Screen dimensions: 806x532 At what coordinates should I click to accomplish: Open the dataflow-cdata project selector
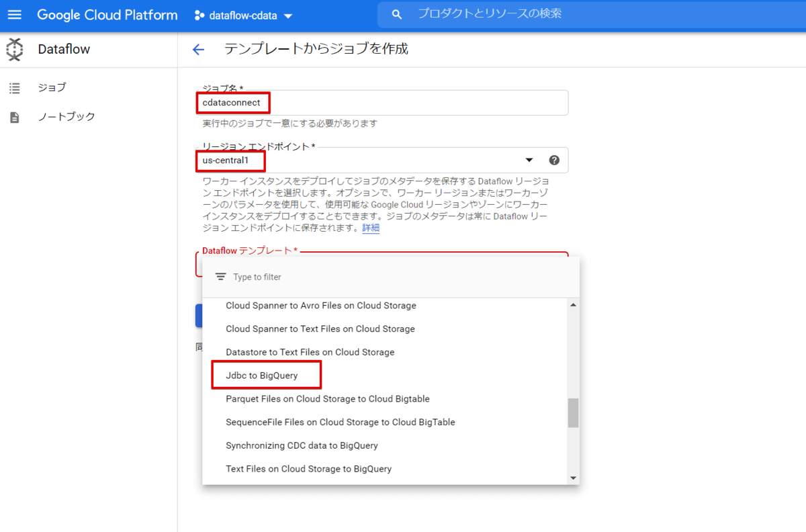tap(243, 15)
